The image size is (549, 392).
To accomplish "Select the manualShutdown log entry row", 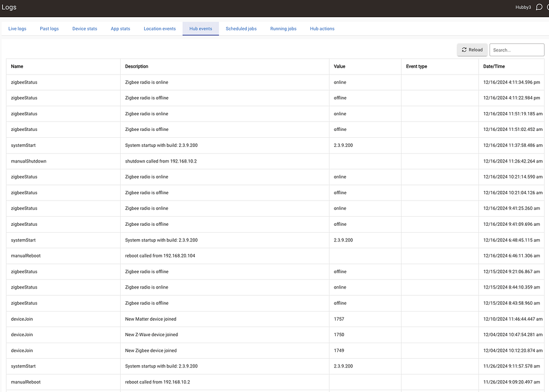I will pos(214,161).
